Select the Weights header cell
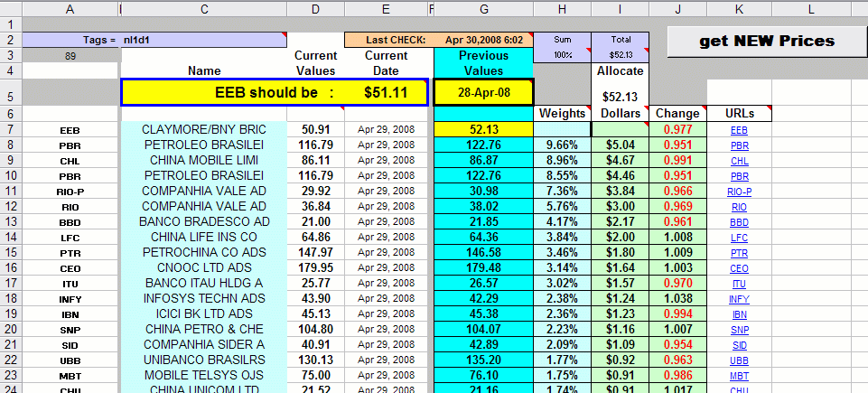Viewport: 868px width, 393px height. click(563, 114)
